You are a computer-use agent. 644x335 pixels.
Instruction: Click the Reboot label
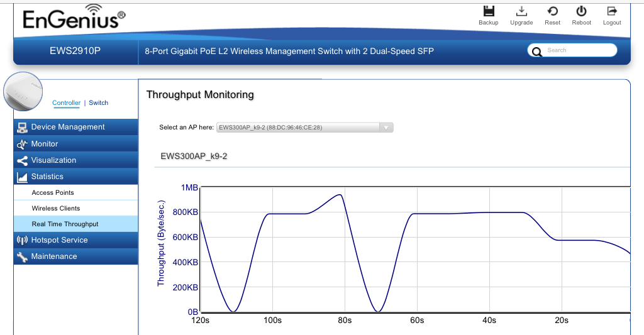(x=582, y=23)
